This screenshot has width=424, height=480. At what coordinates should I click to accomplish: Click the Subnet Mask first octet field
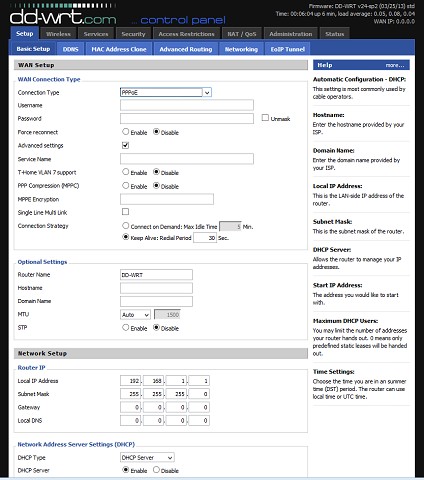[130, 394]
